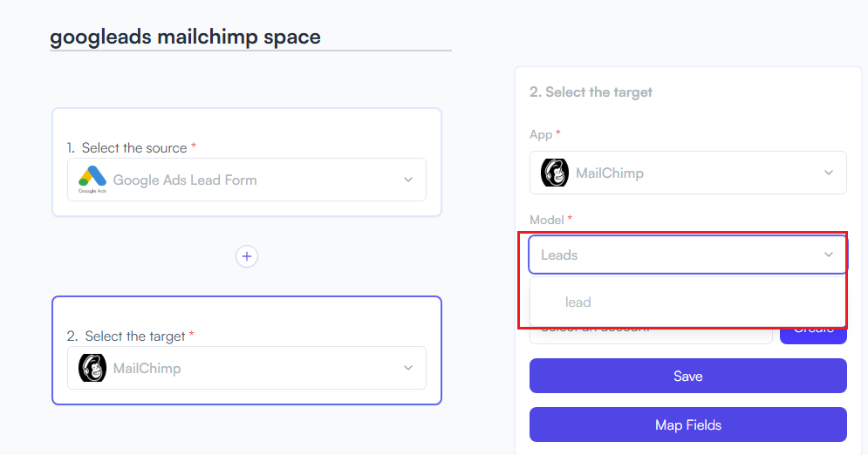Open Map Fields
868x455 pixels.
[688, 424]
